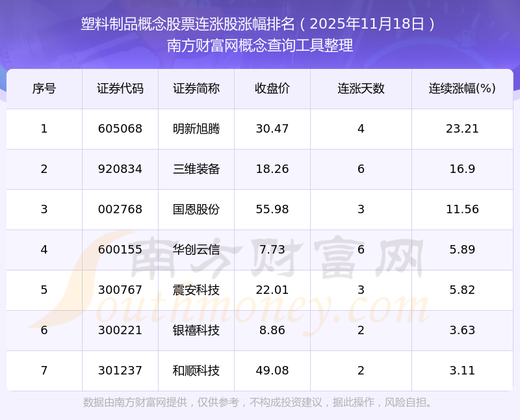Click serial number 7 in 和顺科技 row
Viewport: 520px width, 420px height.
pyautogui.click(x=44, y=371)
